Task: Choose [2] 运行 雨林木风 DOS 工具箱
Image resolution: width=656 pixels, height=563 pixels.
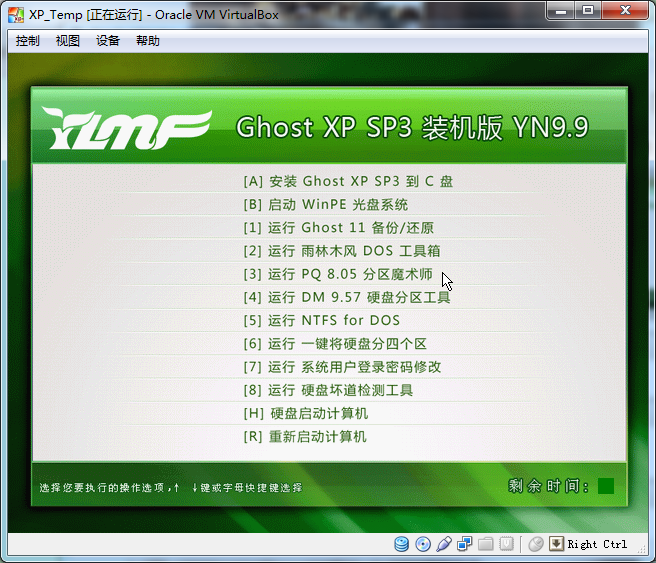Action: point(342,251)
